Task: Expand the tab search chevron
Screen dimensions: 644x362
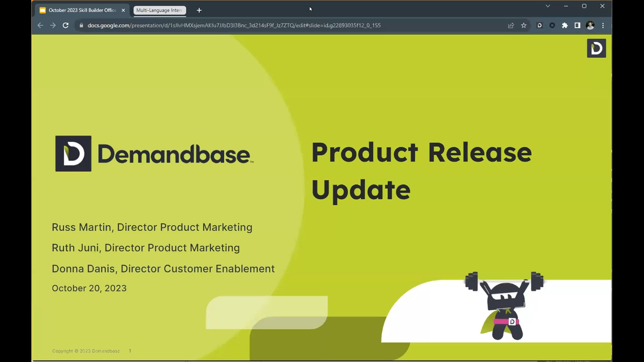Action: click(x=548, y=6)
